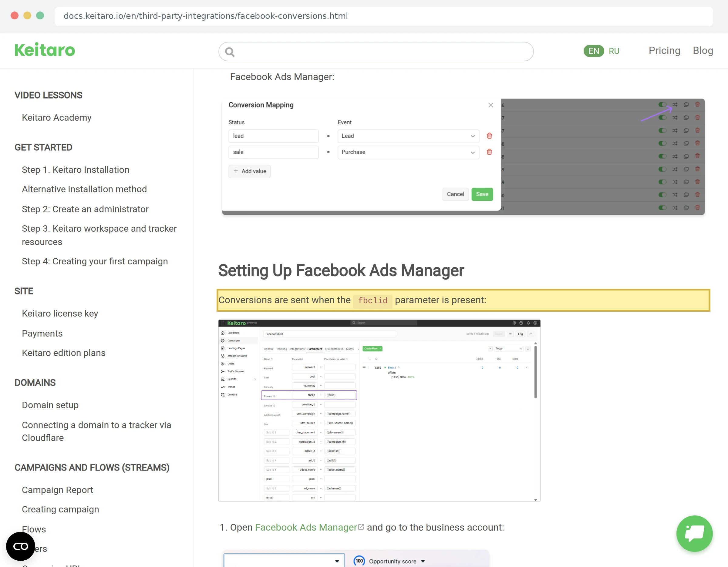728x567 pixels.
Task: Click Save in the Conversion Mapping screenshot
Action: coord(482,194)
